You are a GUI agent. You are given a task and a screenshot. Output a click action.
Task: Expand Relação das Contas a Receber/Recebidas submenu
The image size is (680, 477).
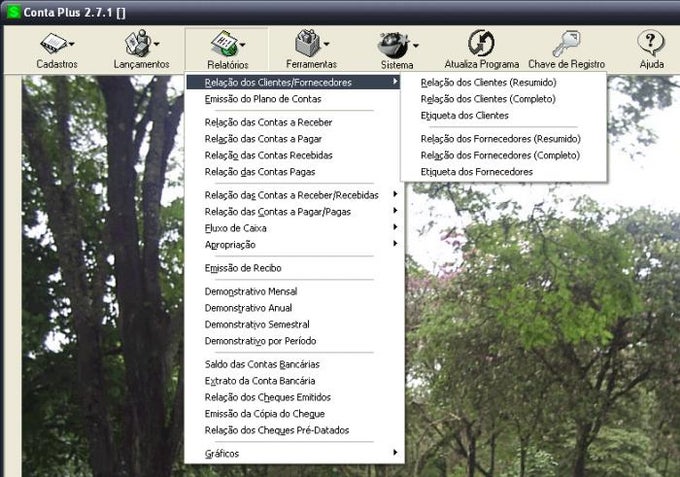[x=293, y=195]
